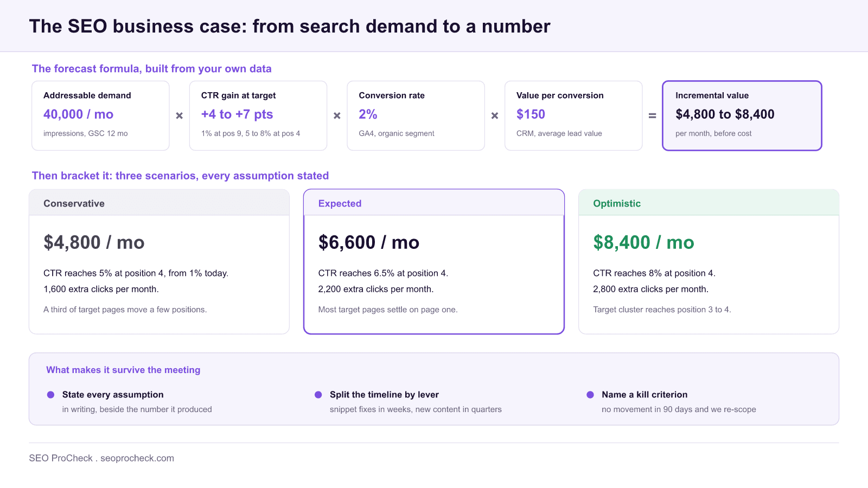This screenshot has width=868, height=488.
Task: Click 'snippet fixes in weeks, new content in quarters'
Action: pyautogui.click(x=416, y=409)
